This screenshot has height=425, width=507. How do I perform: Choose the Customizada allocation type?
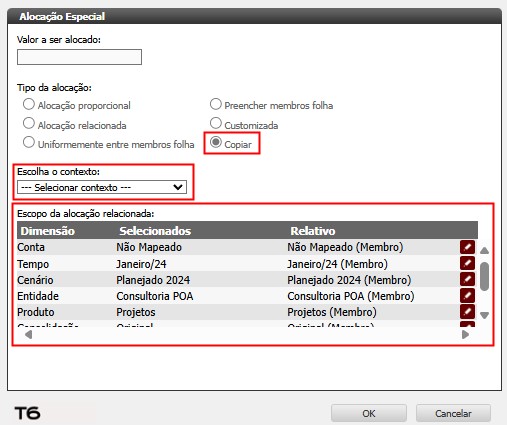[216, 123]
